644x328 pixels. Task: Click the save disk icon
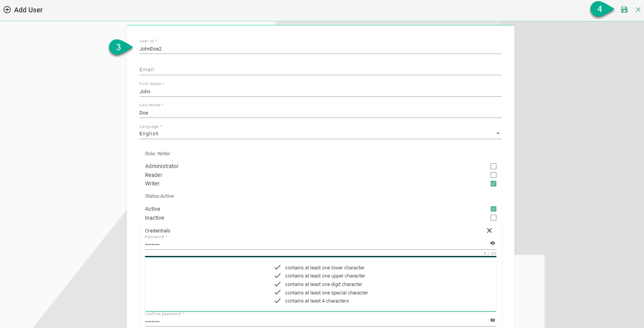point(624,10)
